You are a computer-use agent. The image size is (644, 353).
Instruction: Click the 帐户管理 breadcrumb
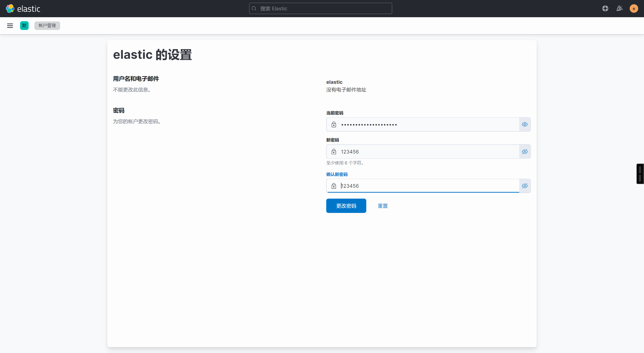click(x=47, y=25)
